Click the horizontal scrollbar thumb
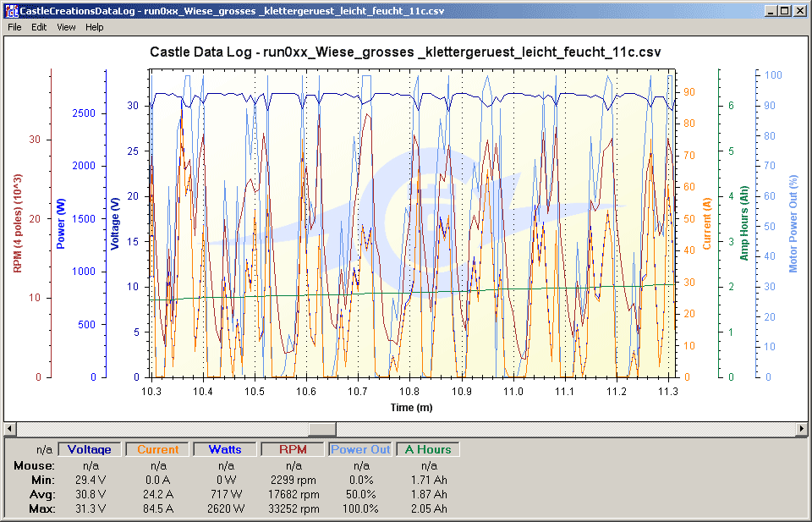The image size is (812, 522). click(322, 429)
